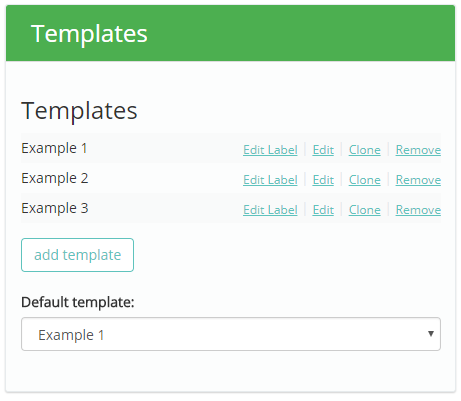Select the Example 2 template row
This screenshot has height=401, width=461.
coord(231,178)
